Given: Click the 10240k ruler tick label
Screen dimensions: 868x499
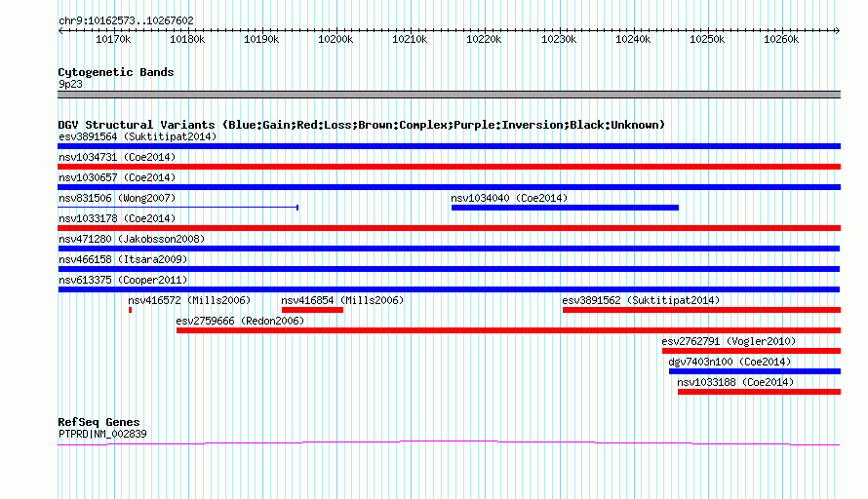Looking at the screenshot, I should tap(633, 39).
